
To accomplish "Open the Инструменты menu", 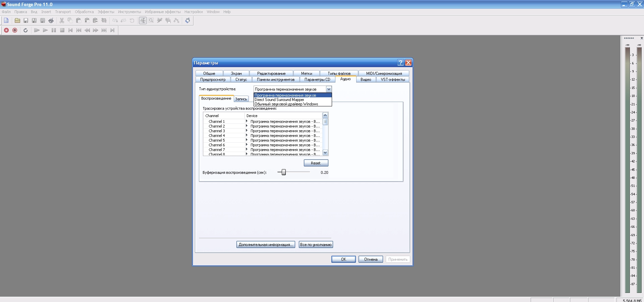I will point(129,12).
